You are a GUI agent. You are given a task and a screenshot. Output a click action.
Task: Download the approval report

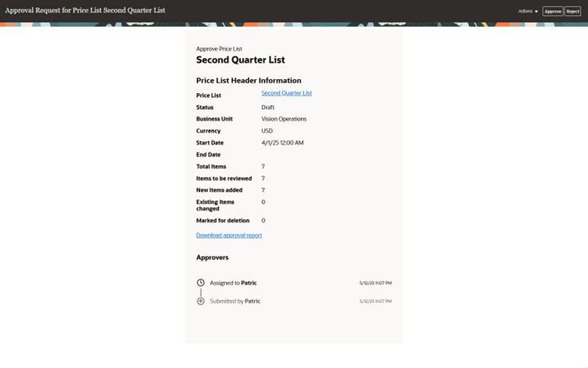229,235
